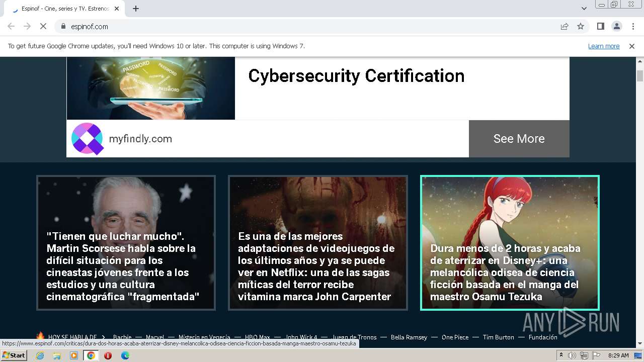This screenshot has height=362, width=644.
Task: Bookmark this page with the star icon
Action: coord(581,26)
